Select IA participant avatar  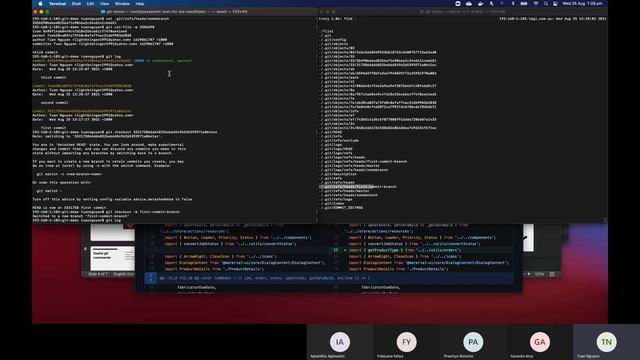pyautogui.click(x=340, y=342)
